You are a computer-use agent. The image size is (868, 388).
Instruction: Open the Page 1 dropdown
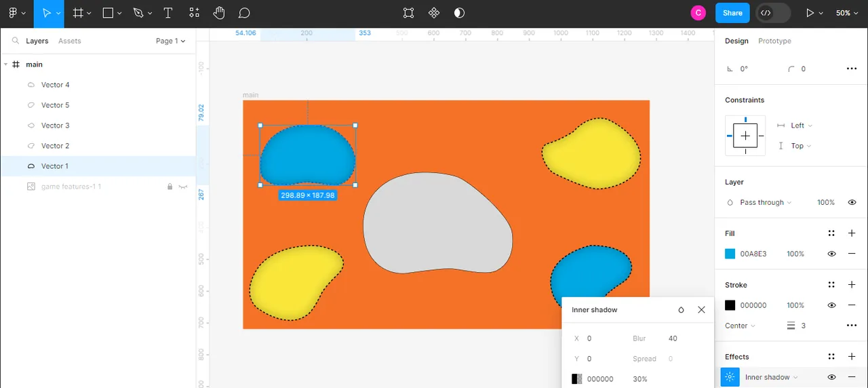point(170,41)
